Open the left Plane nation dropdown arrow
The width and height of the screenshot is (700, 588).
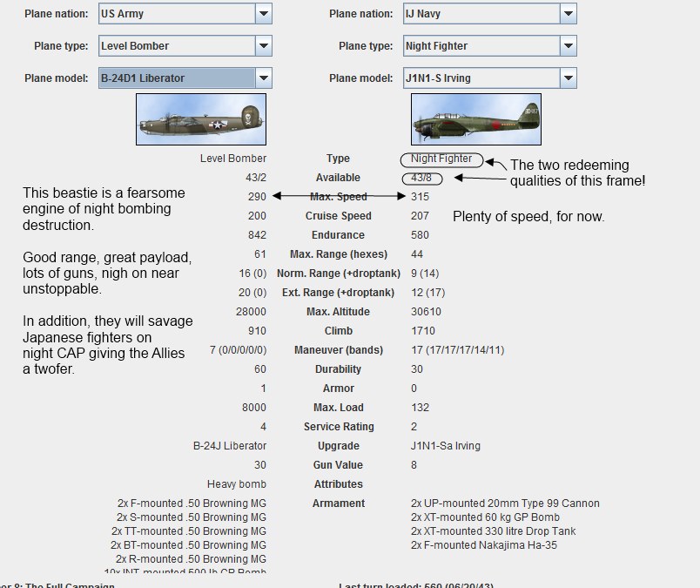(x=264, y=14)
